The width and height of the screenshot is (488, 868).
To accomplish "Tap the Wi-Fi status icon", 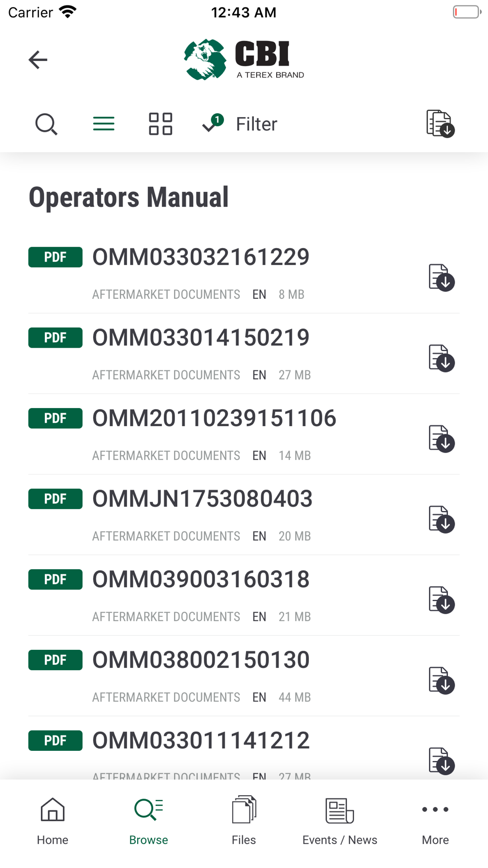I will pos(68,12).
